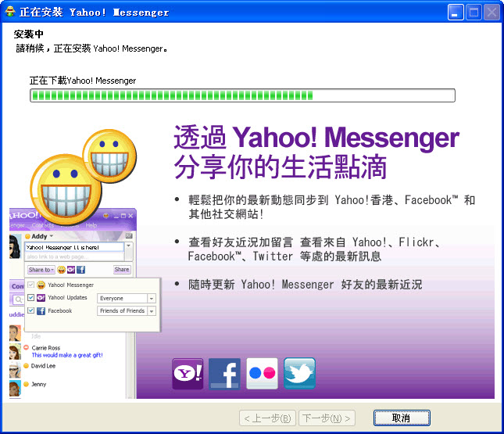This screenshot has width=504, height=434.
Task: Click the Facebook icon in the Facebook row
Action: tap(41, 310)
